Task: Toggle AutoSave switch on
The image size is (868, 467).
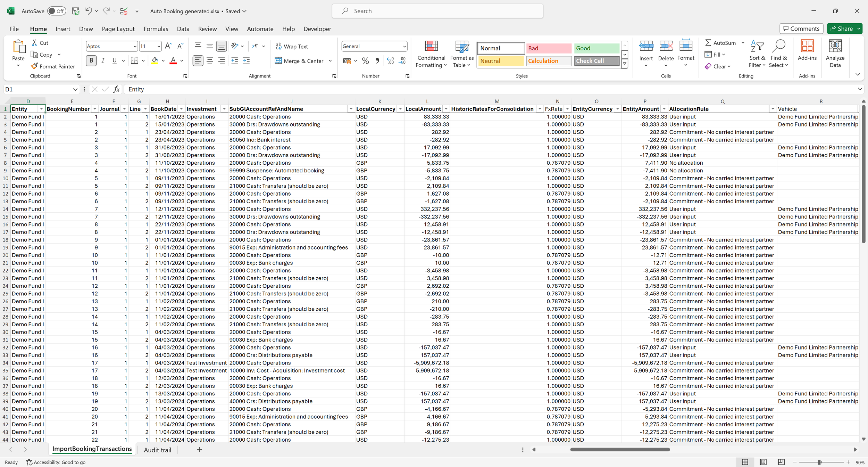Action: point(56,11)
